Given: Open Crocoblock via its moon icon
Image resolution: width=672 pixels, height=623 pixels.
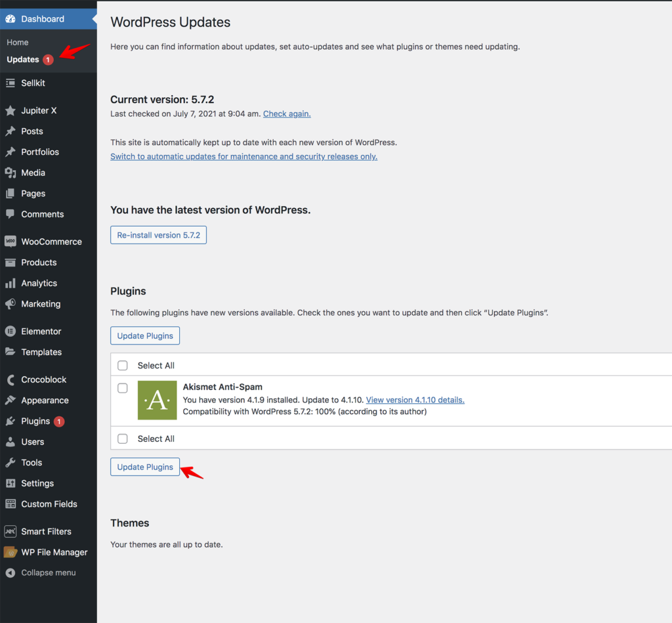Looking at the screenshot, I should click(10, 379).
